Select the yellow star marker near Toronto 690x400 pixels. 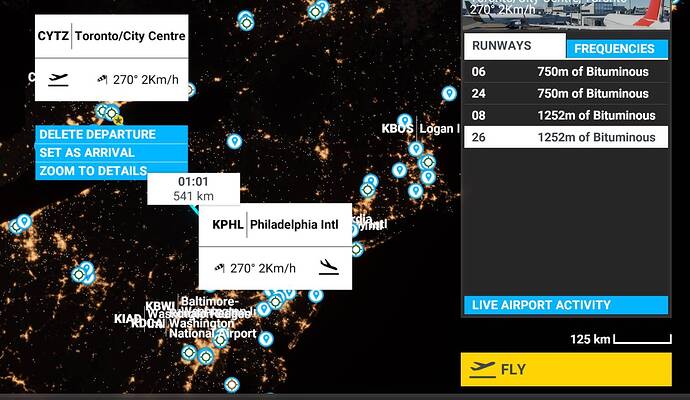118,120
